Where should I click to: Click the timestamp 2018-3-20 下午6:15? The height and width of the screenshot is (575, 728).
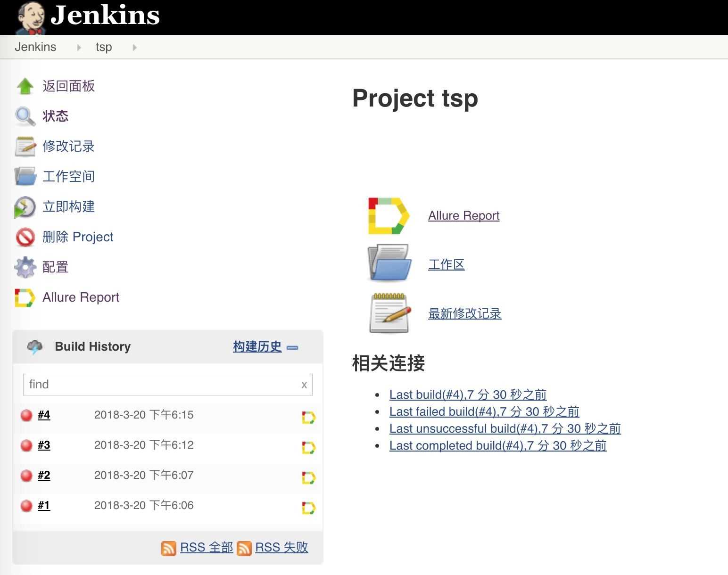(x=144, y=415)
